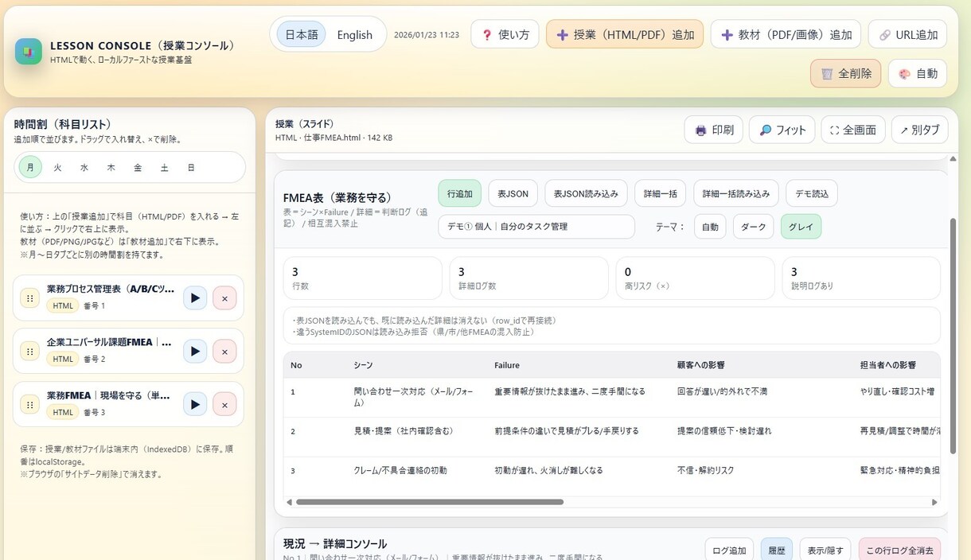The width and height of the screenshot is (971, 560).
Task: Open slide in 別タブ
Action: pyautogui.click(x=920, y=130)
